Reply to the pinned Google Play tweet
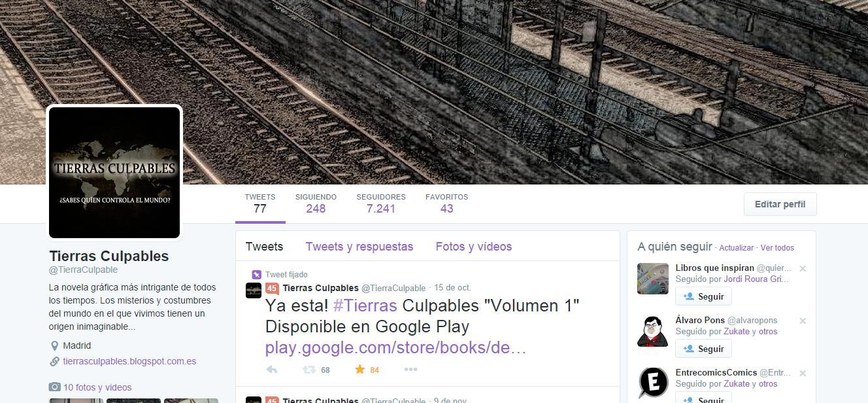868x403 pixels. 272,370
